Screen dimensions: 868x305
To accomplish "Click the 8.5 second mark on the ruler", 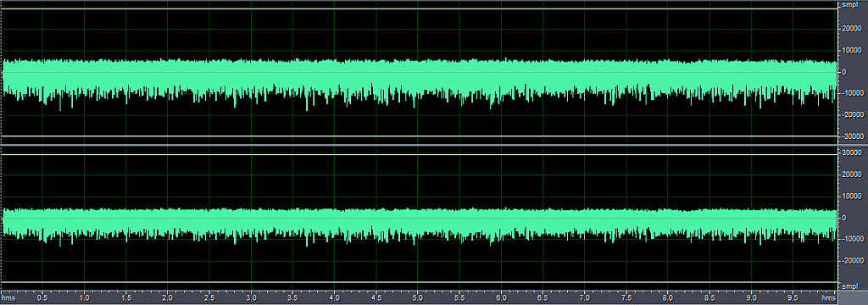I will [x=709, y=298].
